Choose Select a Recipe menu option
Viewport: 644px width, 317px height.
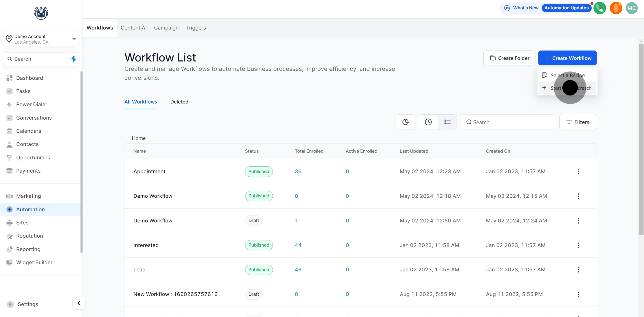pos(567,75)
